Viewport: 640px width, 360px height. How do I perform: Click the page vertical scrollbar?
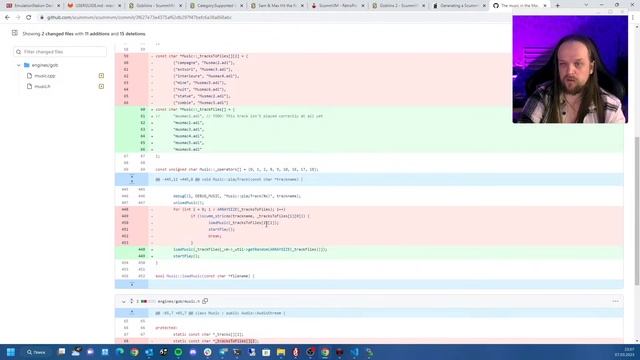(x=637, y=210)
